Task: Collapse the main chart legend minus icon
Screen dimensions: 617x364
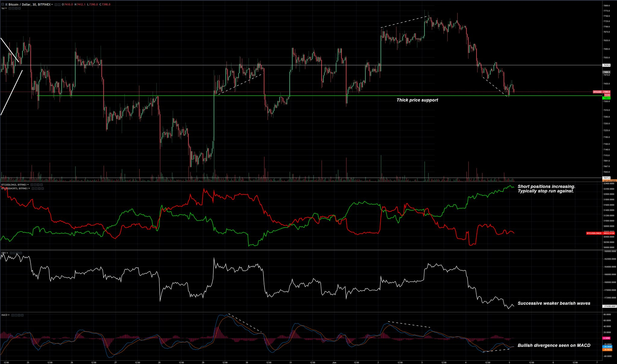Action: coord(3,5)
